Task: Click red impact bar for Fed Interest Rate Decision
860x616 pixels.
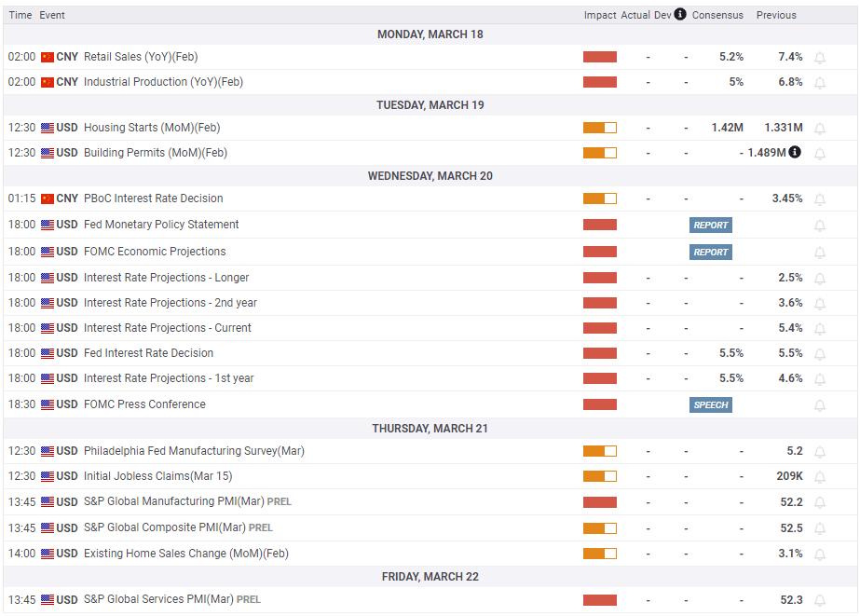Action: coord(600,353)
